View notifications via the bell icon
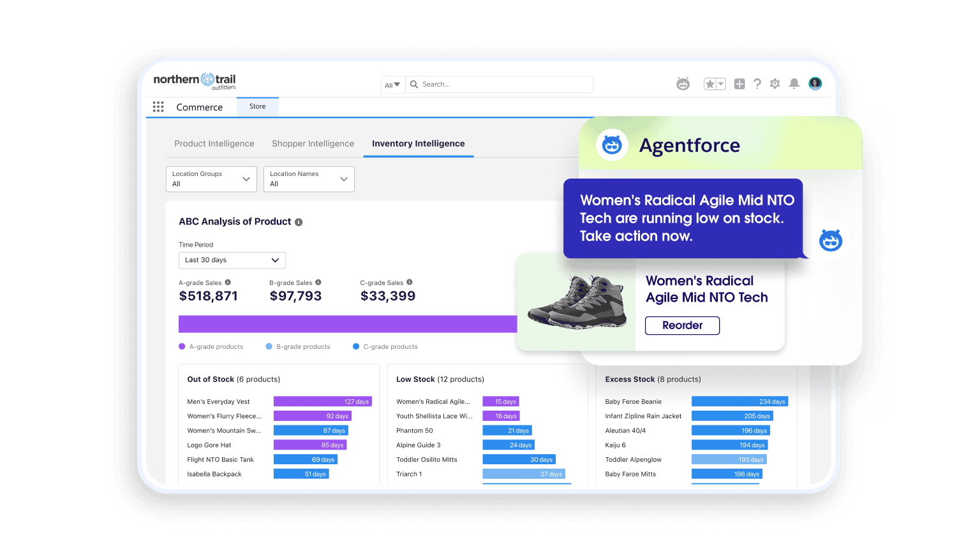This screenshot has width=980, height=551. point(793,84)
